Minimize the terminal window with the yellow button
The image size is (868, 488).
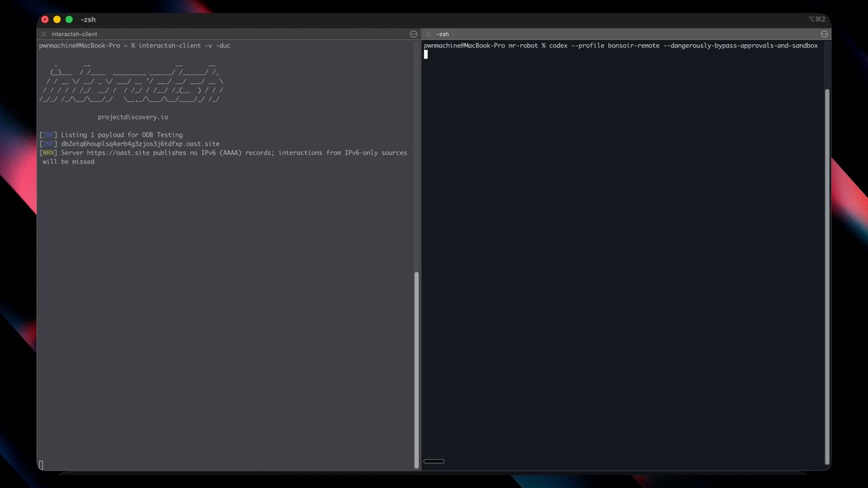57,20
